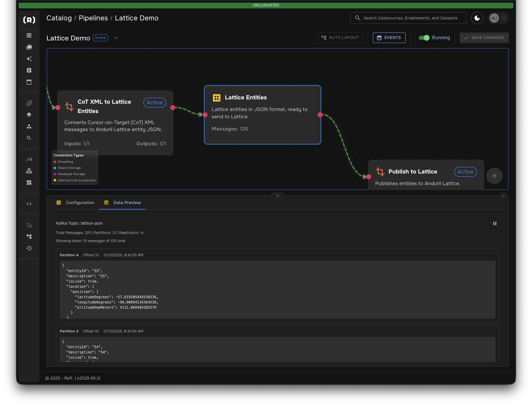Click the Lattice Entities yellow grid icon

coord(217,98)
